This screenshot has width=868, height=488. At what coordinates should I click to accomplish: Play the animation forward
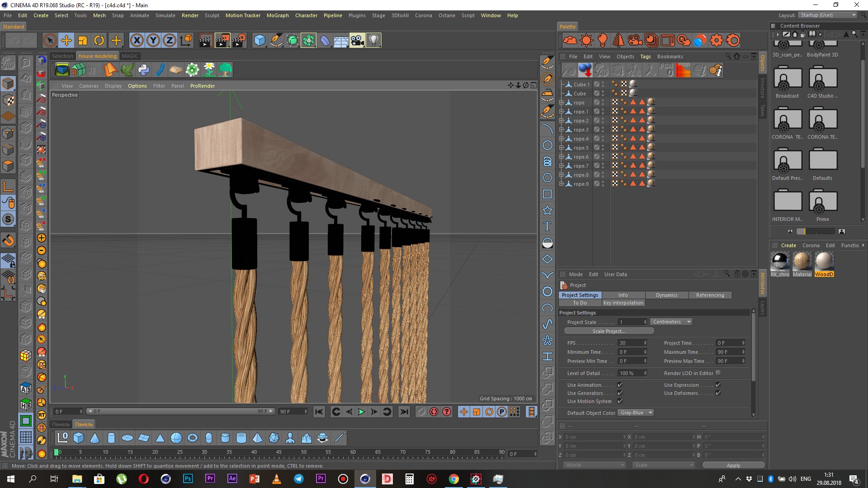pyautogui.click(x=361, y=412)
